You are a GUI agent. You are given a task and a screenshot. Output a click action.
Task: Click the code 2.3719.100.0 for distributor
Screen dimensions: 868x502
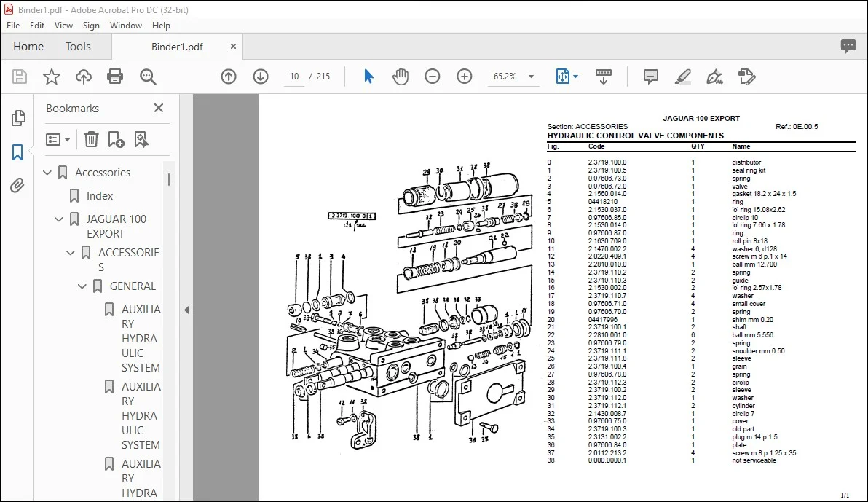pyautogui.click(x=607, y=162)
